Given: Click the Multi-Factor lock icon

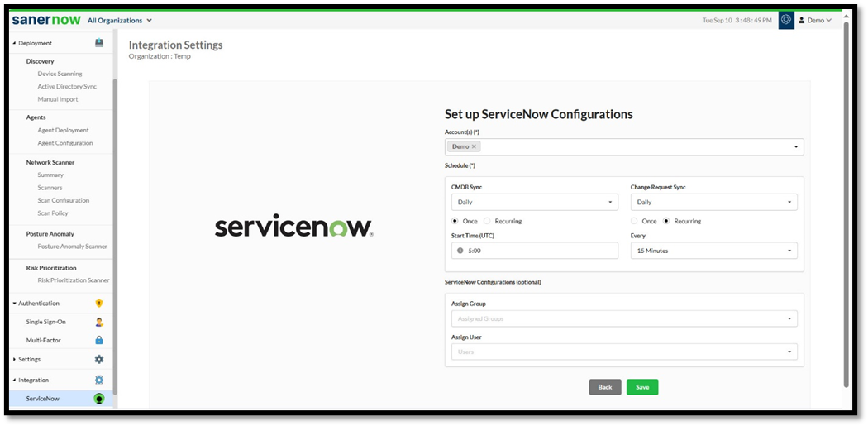Looking at the screenshot, I should [99, 340].
